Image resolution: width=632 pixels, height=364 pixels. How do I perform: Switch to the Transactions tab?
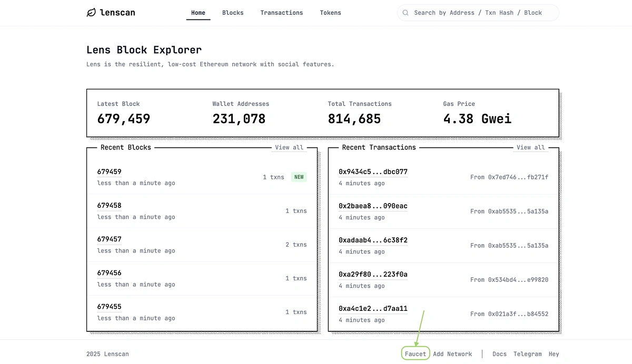[282, 13]
